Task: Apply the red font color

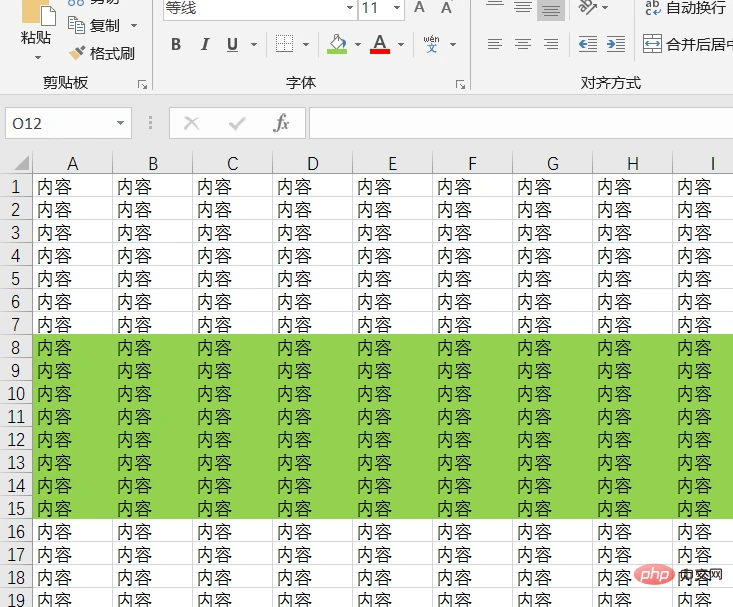Action: pos(380,44)
